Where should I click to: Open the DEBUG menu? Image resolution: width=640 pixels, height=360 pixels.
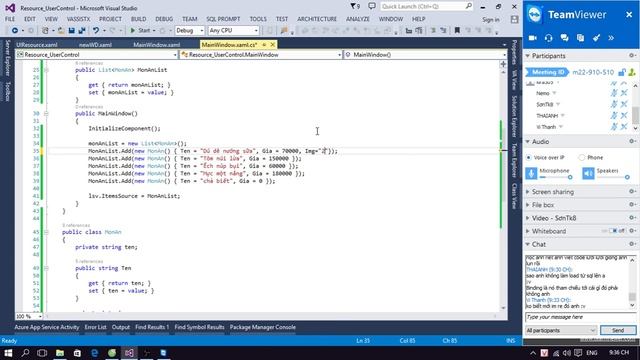[x=164, y=19]
